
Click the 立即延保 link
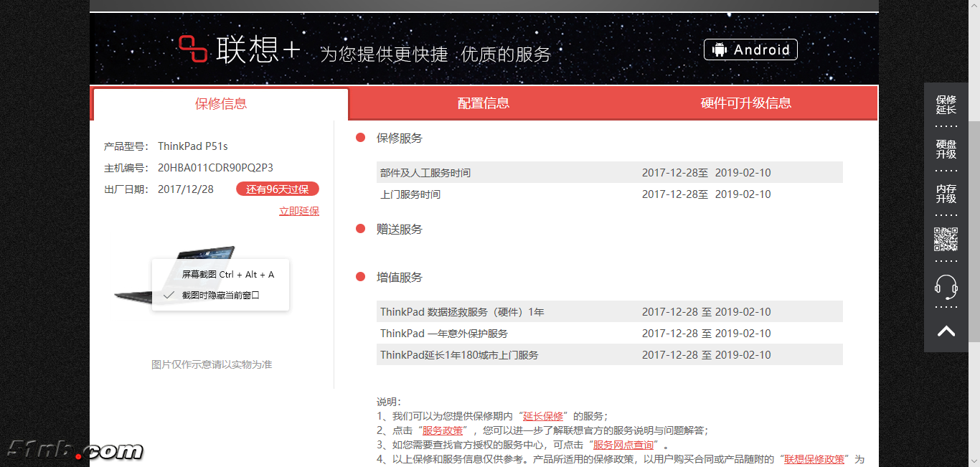pyautogui.click(x=299, y=211)
